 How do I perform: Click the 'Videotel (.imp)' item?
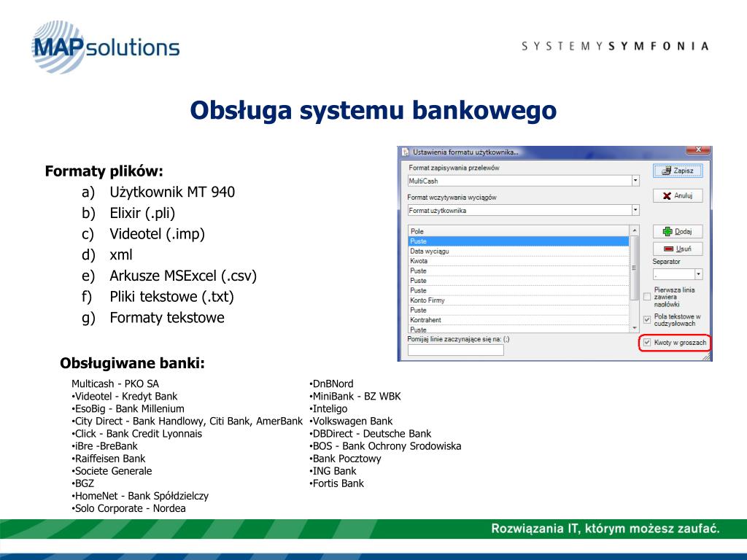[x=158, y=234]
